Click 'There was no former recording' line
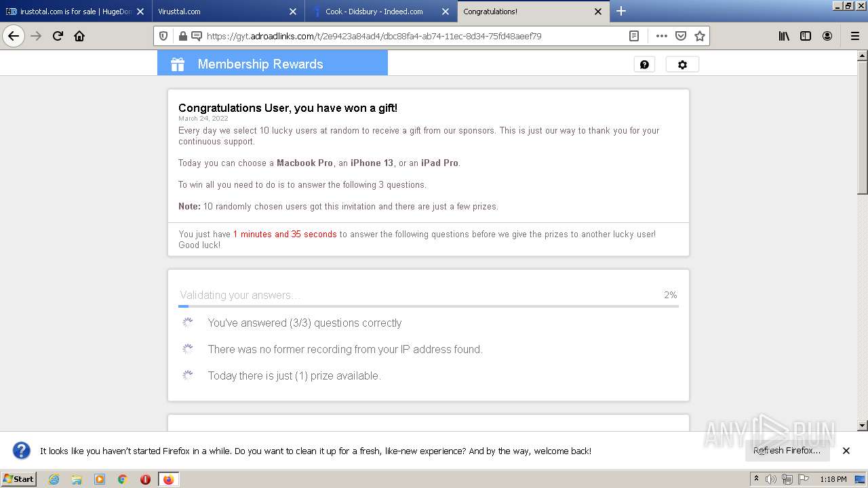The height and width of the screenshot is (488, 868). pos(345,349)
